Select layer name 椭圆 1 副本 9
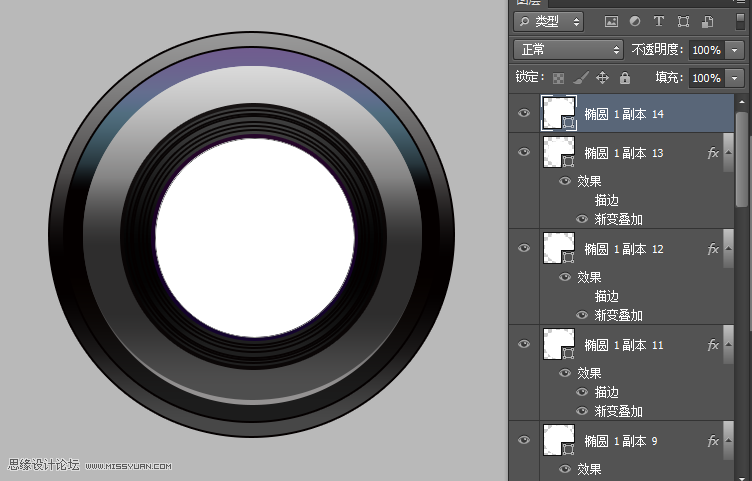This screenshot has width=752, height=481. 621,441
